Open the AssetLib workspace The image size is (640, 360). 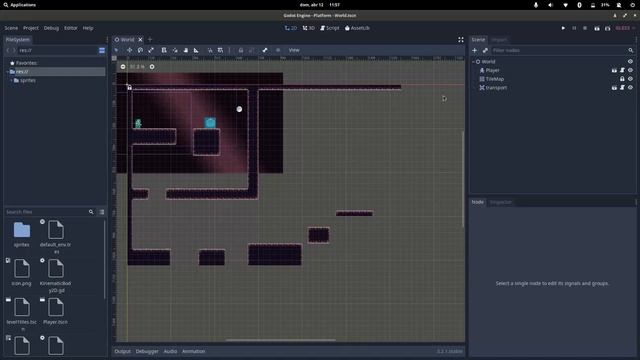357,28
